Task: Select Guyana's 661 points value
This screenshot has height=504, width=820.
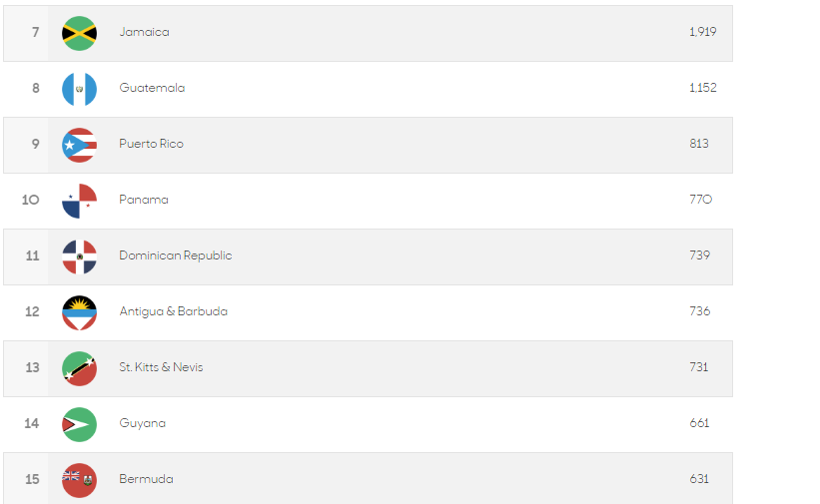Action: tap(699, 423)
